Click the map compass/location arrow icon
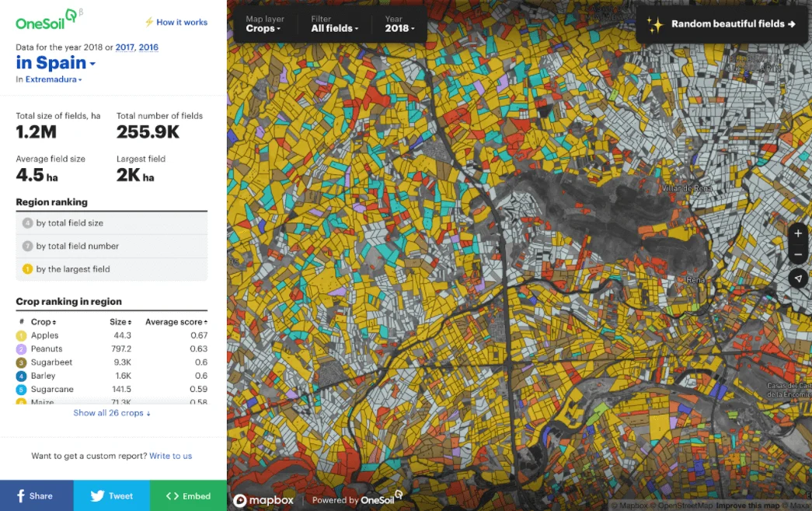Viewport: 812px width, 511px height. pos(798,278)
